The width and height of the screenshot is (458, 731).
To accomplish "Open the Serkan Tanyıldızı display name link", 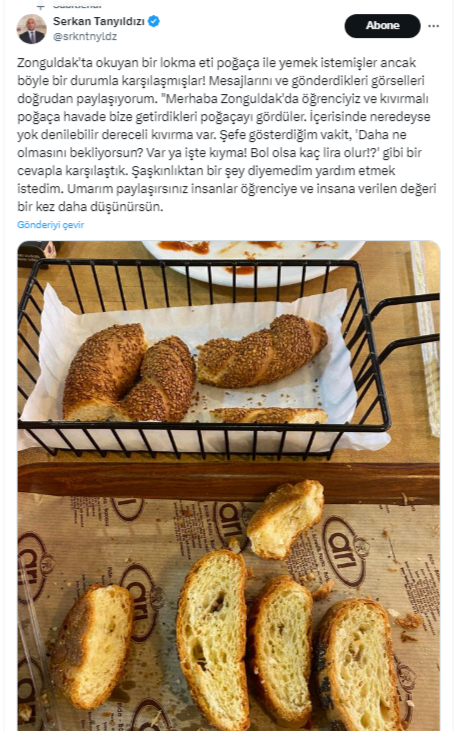I will tap(99, 21).
